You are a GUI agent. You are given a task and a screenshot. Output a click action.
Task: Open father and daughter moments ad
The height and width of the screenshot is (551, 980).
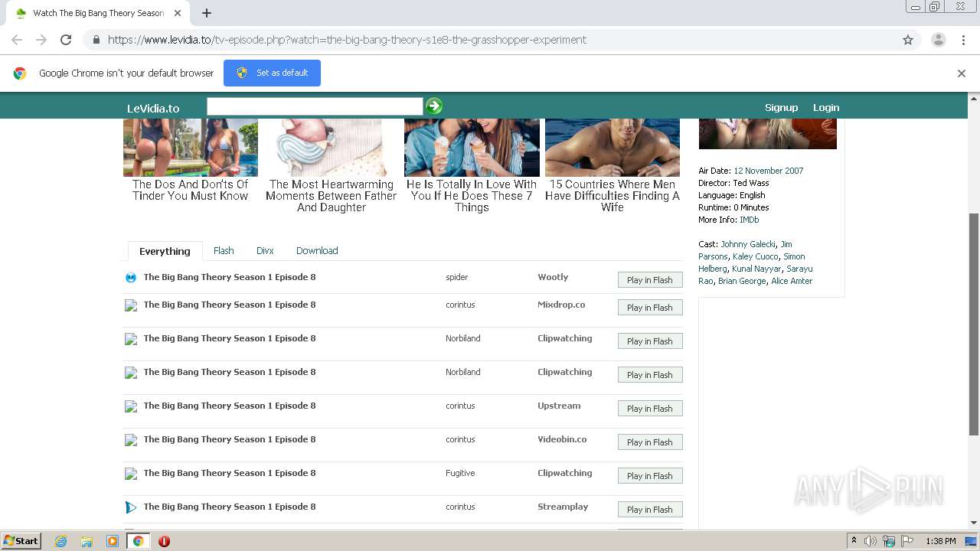332,165
